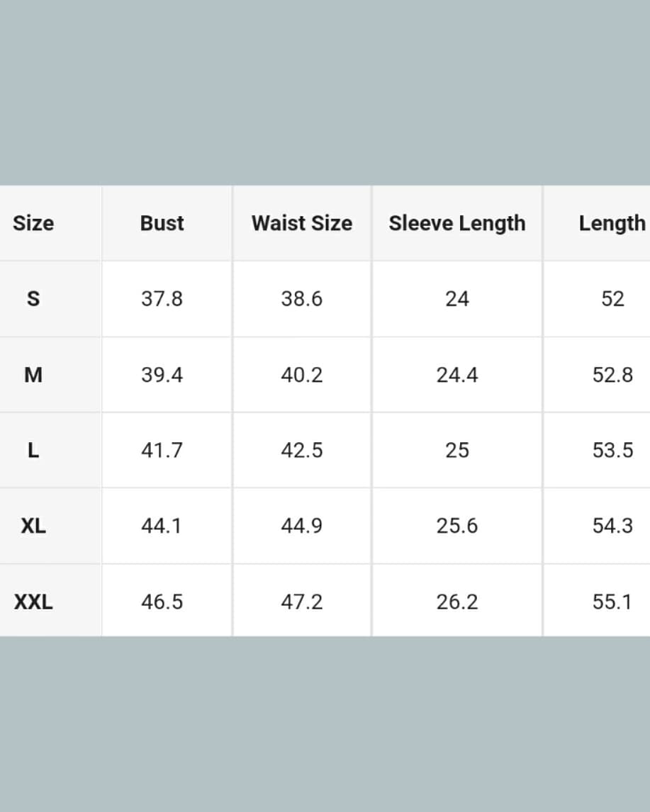Click bust value 46.5 for size XXL

click(x=162, y=602)
